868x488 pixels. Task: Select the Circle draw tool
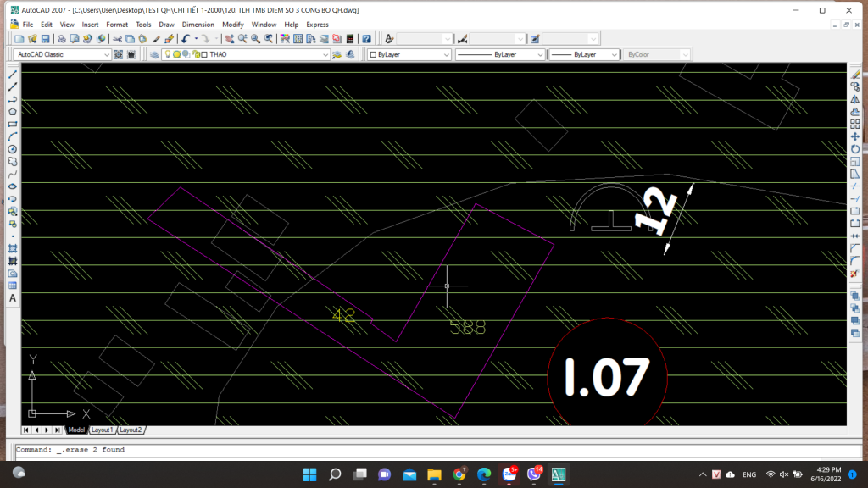(x=12, y=149)
